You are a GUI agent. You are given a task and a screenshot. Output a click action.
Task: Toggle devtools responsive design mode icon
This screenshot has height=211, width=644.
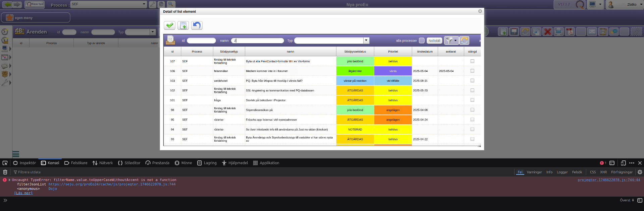623,163
